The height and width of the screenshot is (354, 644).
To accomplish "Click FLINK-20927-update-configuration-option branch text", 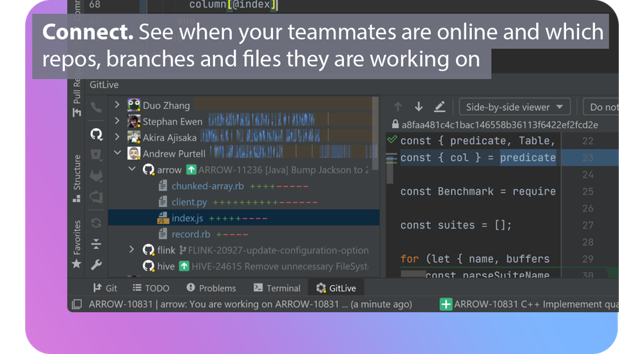I will (278, 250).
